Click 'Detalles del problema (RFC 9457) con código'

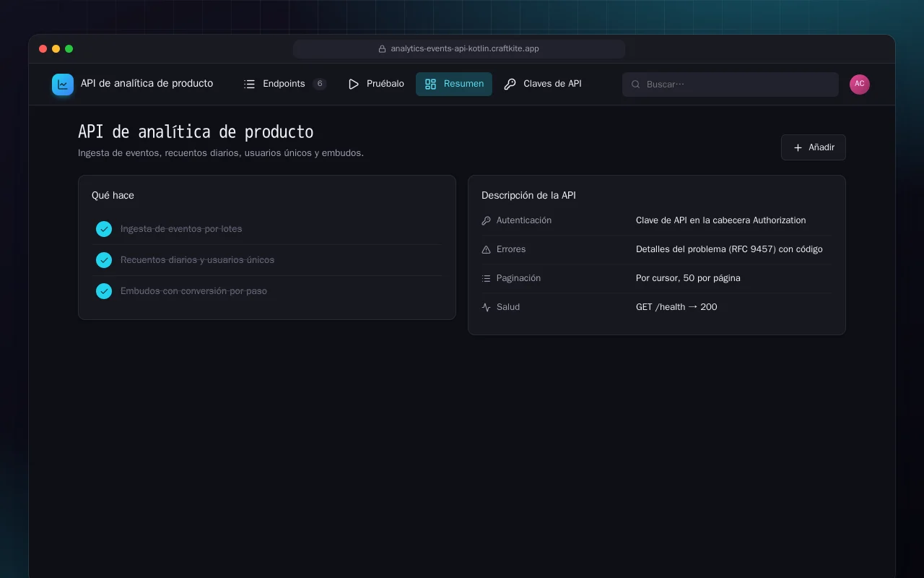729,249
